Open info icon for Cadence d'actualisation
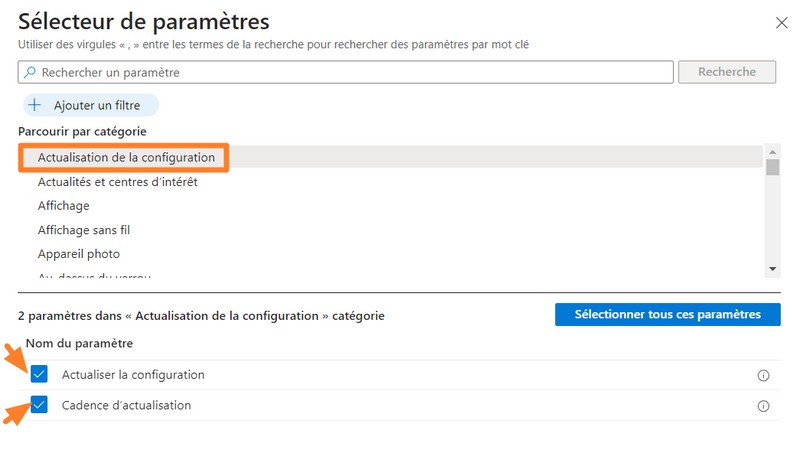800x473 pixels. coord(763,406)
